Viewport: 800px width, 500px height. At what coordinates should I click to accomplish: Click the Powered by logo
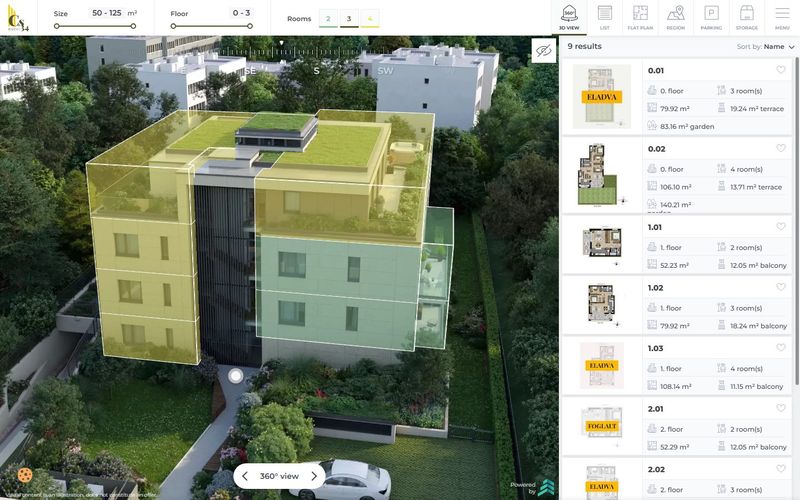pos(533,487)
